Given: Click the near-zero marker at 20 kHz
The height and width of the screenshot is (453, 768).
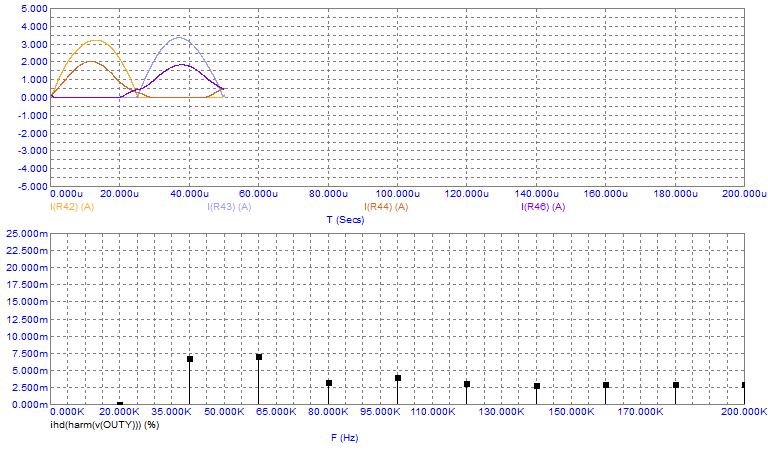Looking at the screenshot, I should (120, 404).
